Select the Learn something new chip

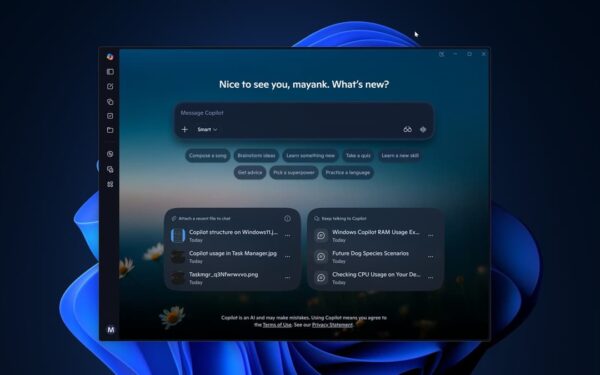point(310,156)
